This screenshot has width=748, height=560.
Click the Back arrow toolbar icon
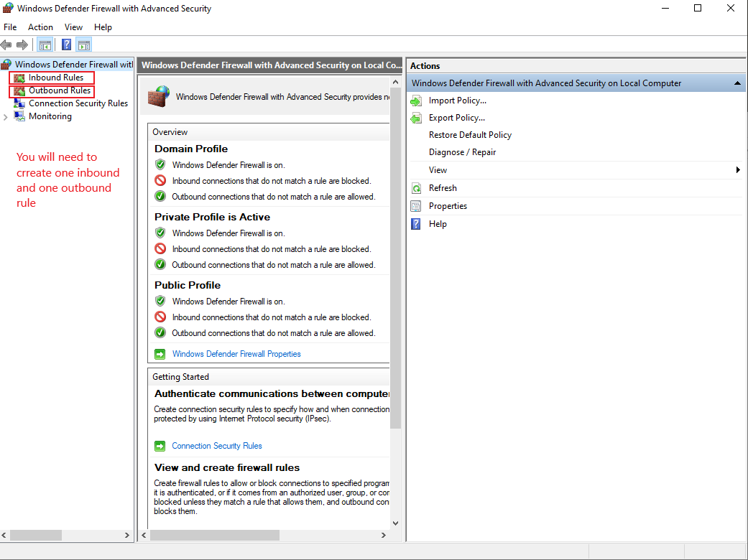click(6, 45)
